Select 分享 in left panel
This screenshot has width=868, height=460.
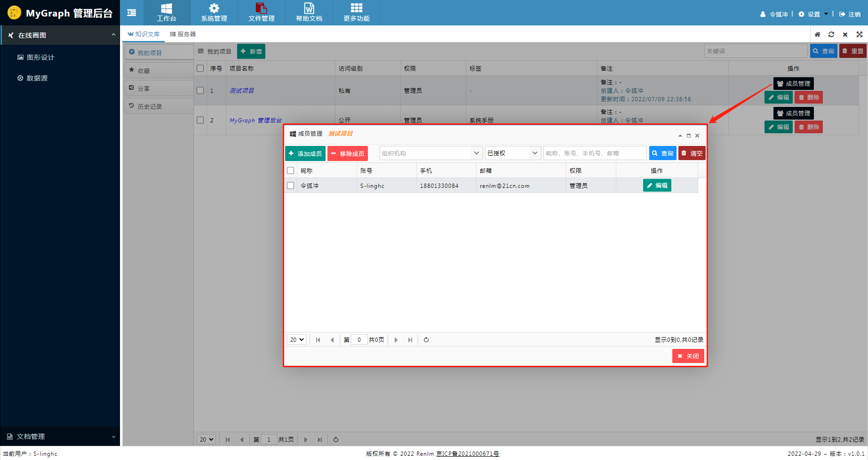click(159, 89)
